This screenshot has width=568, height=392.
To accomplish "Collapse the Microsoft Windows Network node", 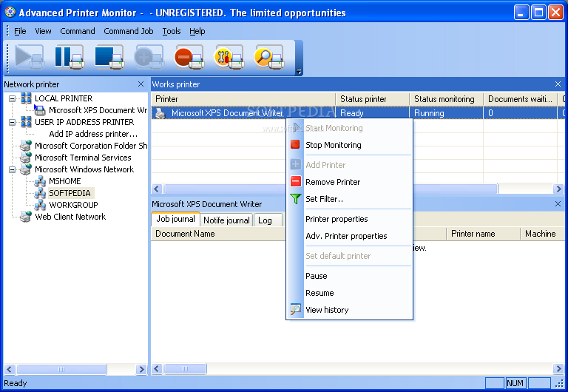I will (x=13, y=169).
